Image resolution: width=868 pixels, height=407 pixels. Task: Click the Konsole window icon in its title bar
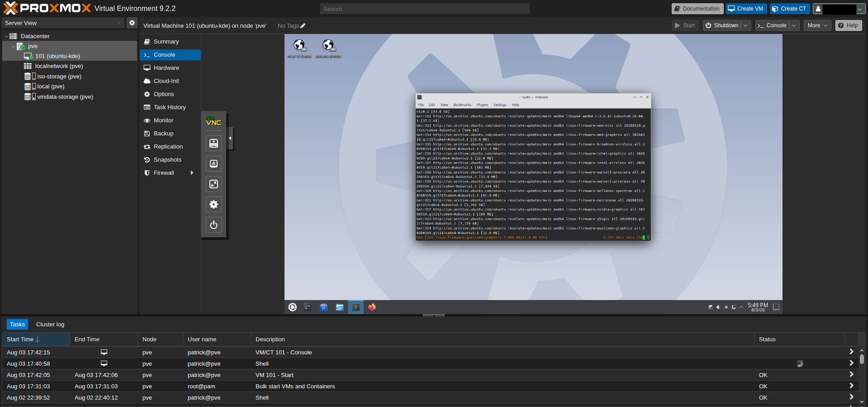tap(419, 97)
